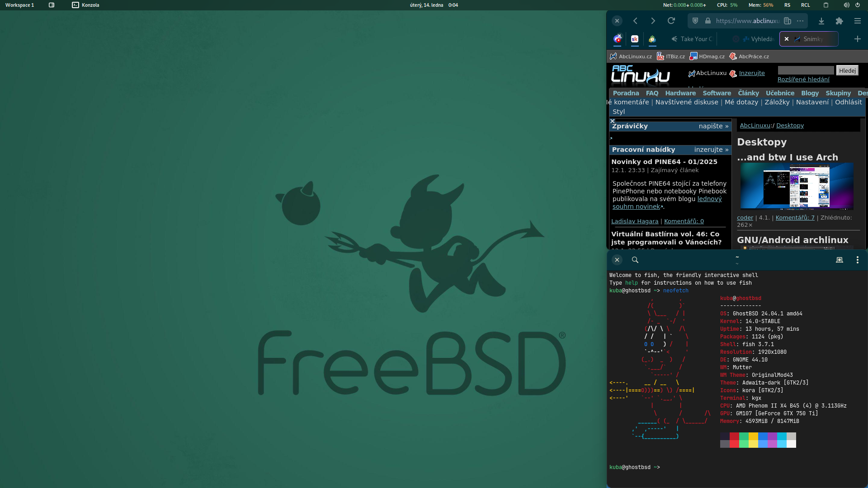Viewport: 868px width, 488px height.
Task: Open the AbcPráce.cz bookmark
Action: [x=749, y=56]
